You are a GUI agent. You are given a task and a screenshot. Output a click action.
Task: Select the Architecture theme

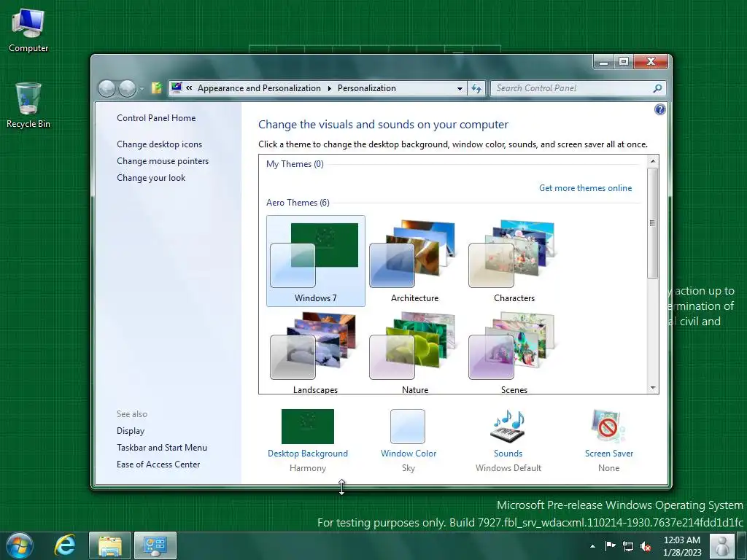pos(414,261)
